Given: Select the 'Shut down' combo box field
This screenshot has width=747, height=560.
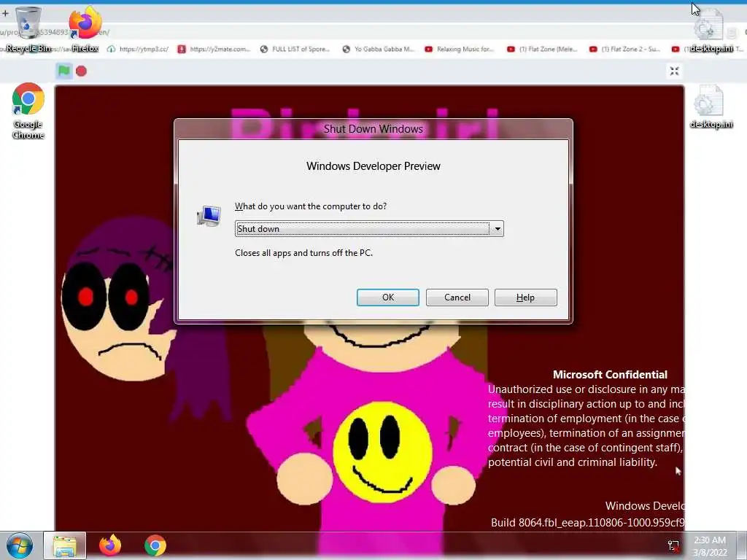Looking at the screenshot, I should [x=369, y=229].
